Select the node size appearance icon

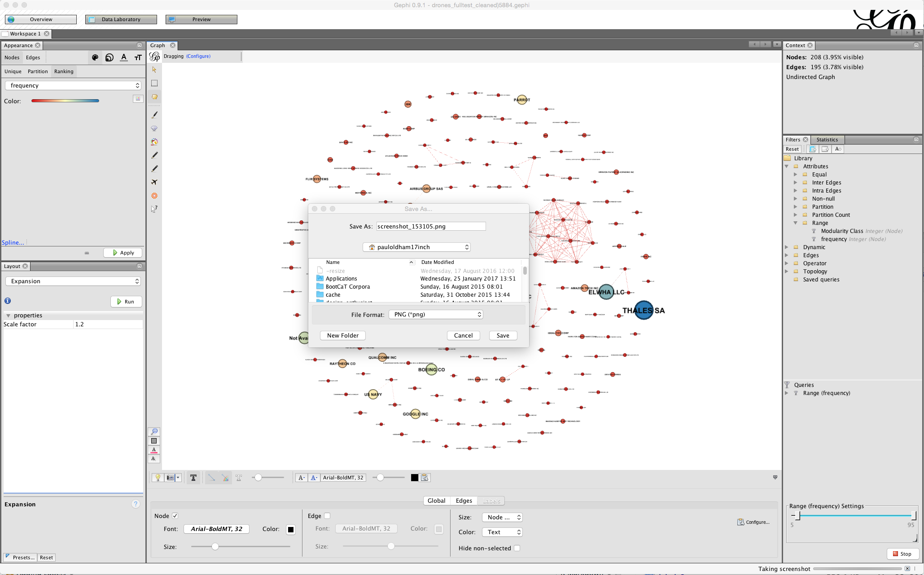tap(109, 57)
